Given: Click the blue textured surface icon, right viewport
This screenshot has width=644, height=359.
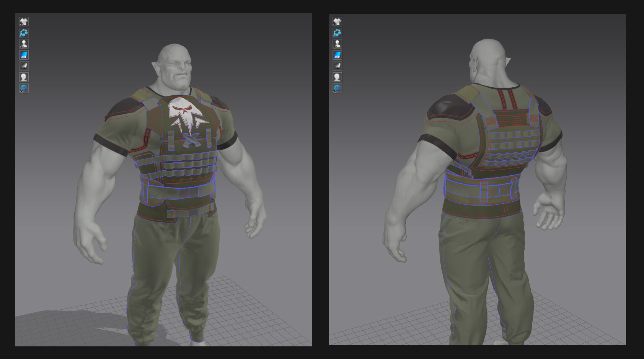Looking at the screenshot, I should [337, 54].
